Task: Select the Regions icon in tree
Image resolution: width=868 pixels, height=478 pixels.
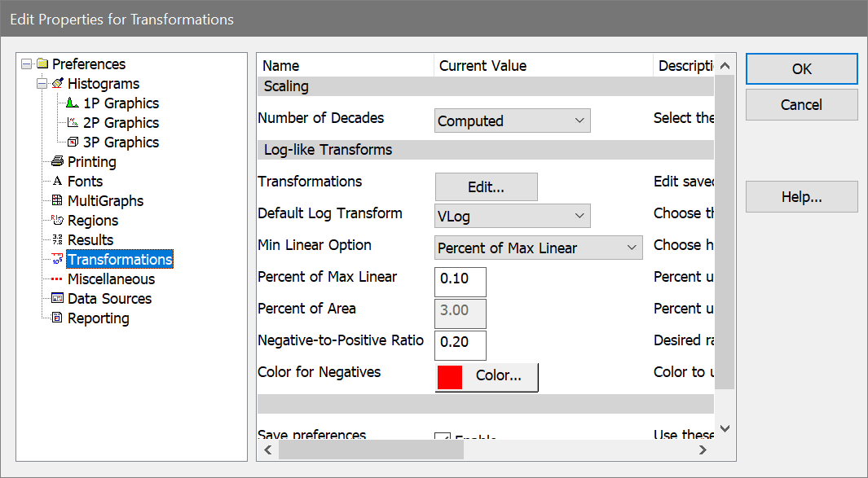Action: click(x=57, y=221)
